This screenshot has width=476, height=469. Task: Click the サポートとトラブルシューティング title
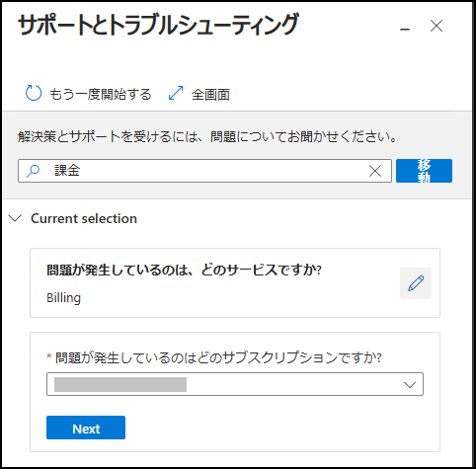click(x=158, y=25)
